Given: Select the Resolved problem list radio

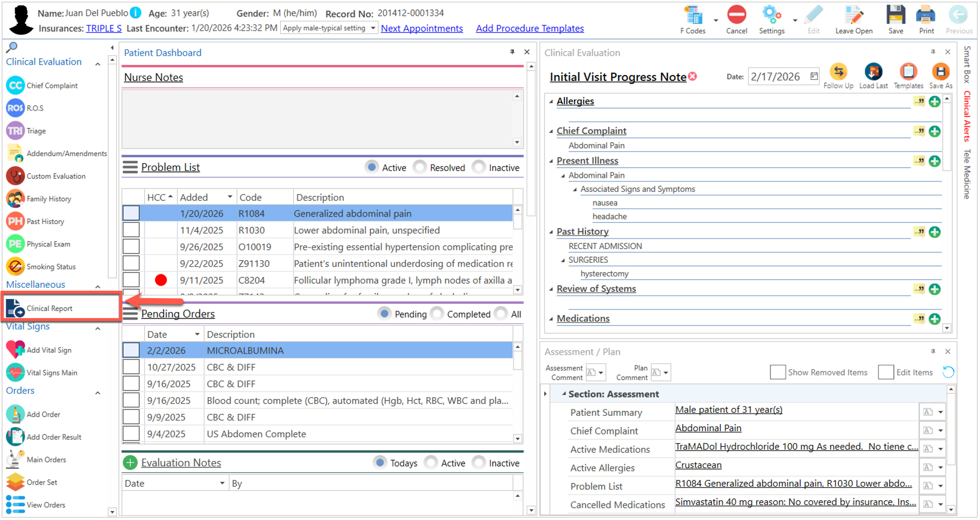Looking at the screenshot, I should pyautogui.click(x=420, y=167).
